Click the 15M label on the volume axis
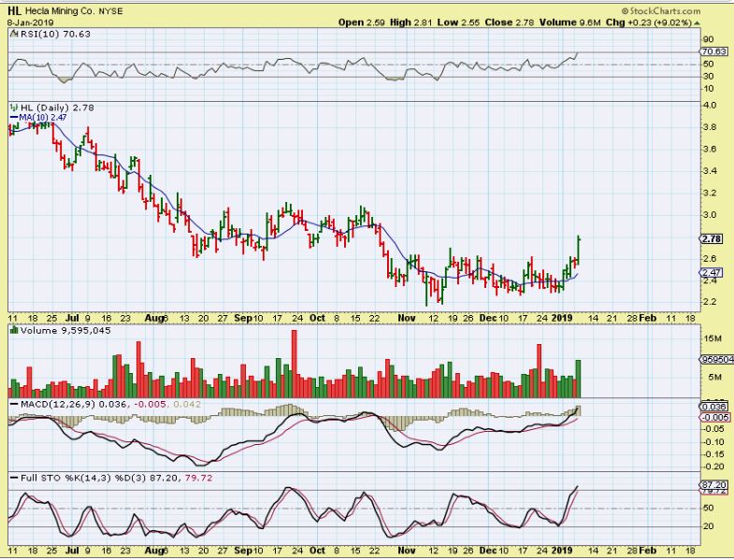 tap(711, 338)
